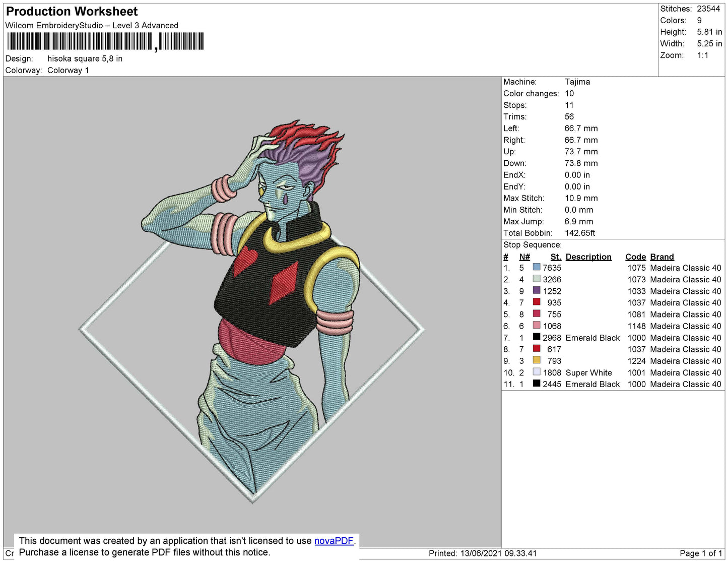Click 'Emerald Black' description in row 11
Viewport: 728px width, 563px height.
pyautogui.click(x=592, y=384)
